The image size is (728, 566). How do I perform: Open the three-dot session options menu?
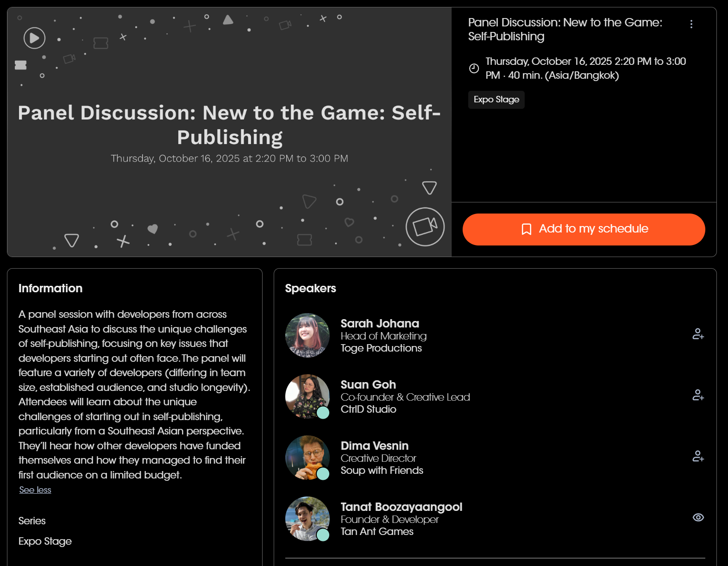coord(691,24)
